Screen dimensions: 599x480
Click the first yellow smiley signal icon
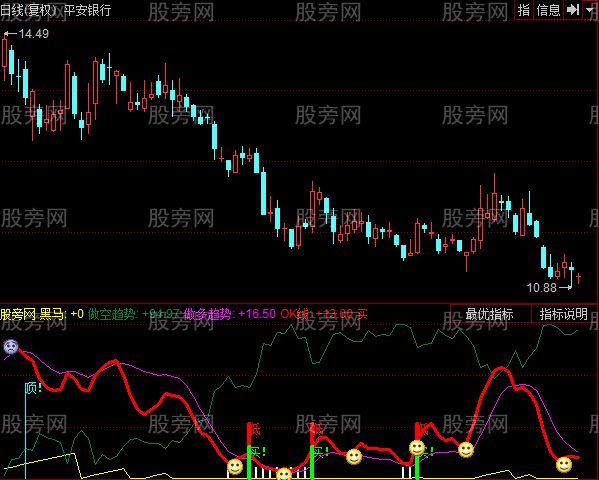tap(235, 467)
